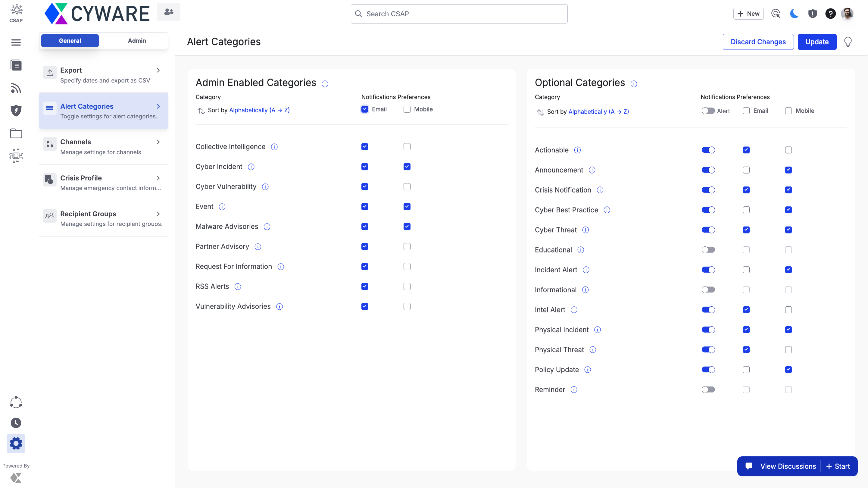
Task: Enable the Educational alert toggle
Action: coord(708,250)
